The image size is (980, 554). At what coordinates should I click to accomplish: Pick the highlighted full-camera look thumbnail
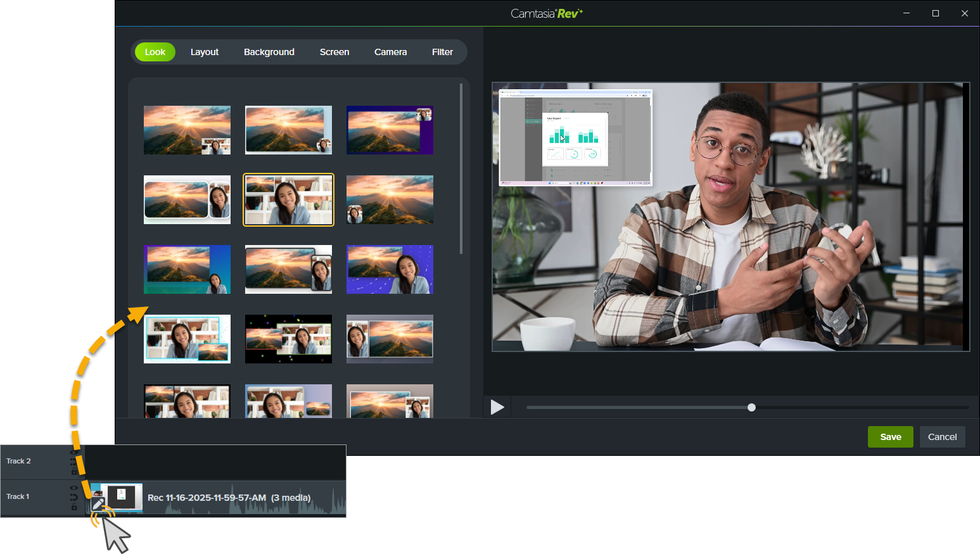tap(288, 199)
